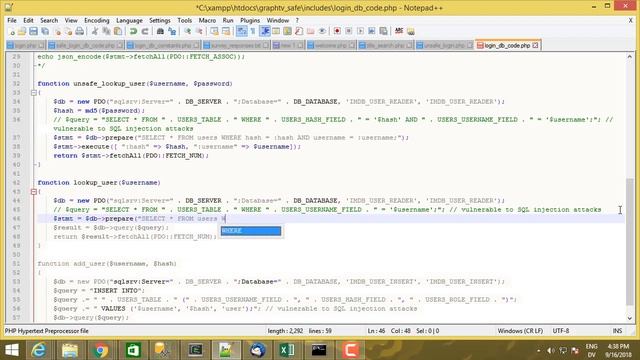Switch to the safe_login_db_code.php tab
Image resolution: width=640 pixels, height=360 pixels.
pos(85,45)
